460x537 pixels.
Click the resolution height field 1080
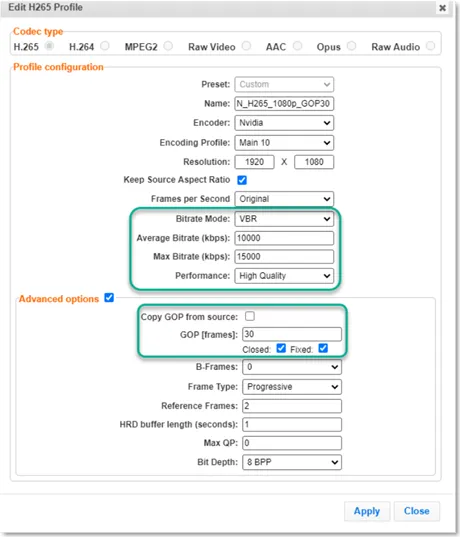click(x=314, y=162)
